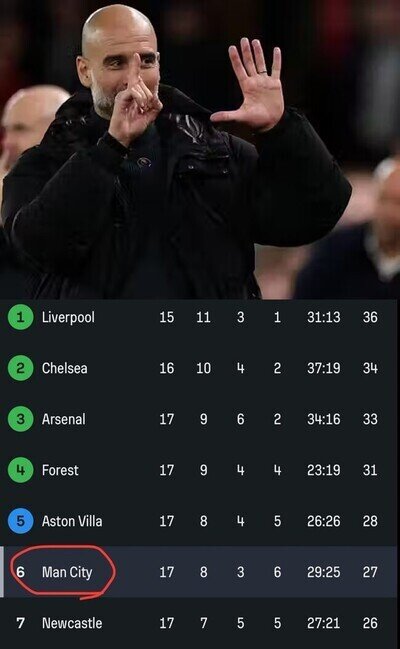Click the number 6 rank marker

click(20, 572)
